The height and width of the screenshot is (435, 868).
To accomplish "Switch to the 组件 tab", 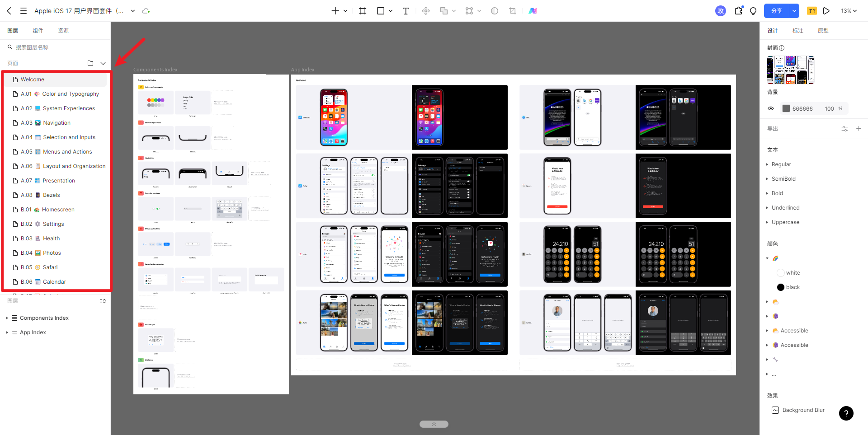I will click(38, 31).
